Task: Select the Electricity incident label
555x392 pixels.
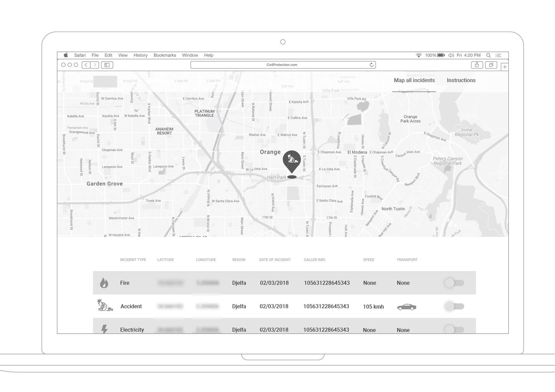Action: point(132,330)
